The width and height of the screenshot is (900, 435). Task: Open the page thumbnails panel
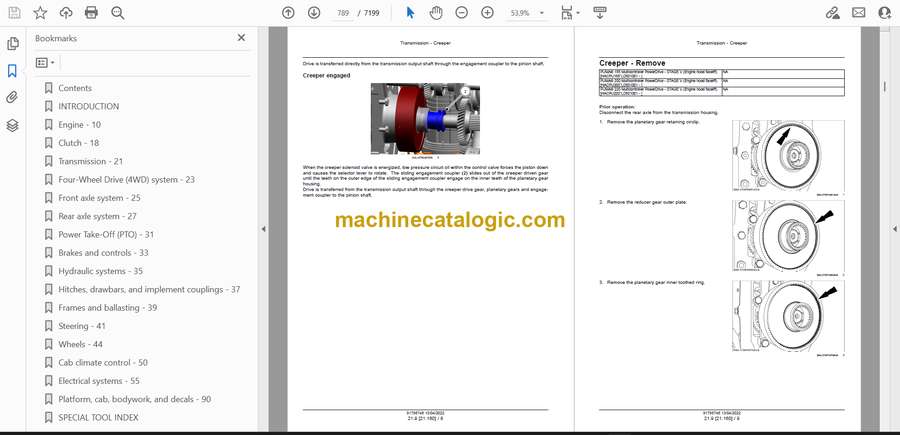[12, 44]
